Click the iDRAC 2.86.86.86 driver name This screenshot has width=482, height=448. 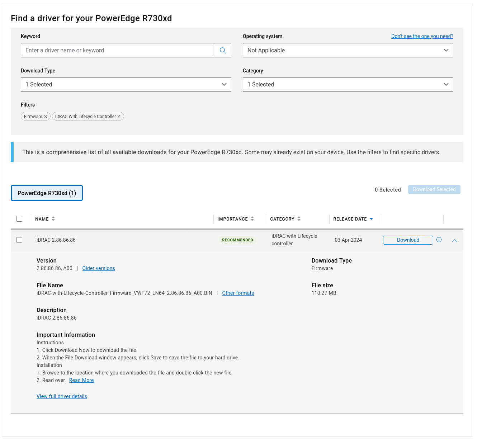(x=56, y=240)
